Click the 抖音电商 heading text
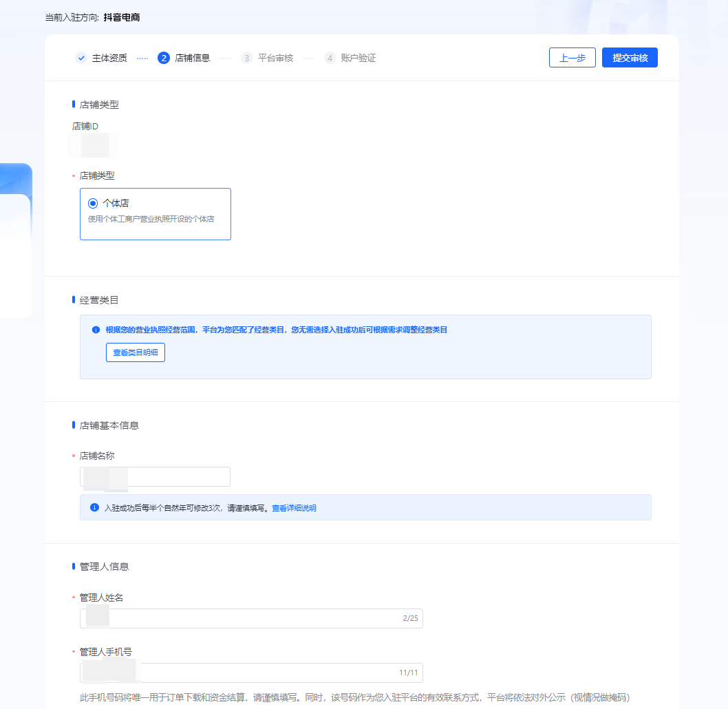This screenshot has height=709, width=728. tap(122, 17)
